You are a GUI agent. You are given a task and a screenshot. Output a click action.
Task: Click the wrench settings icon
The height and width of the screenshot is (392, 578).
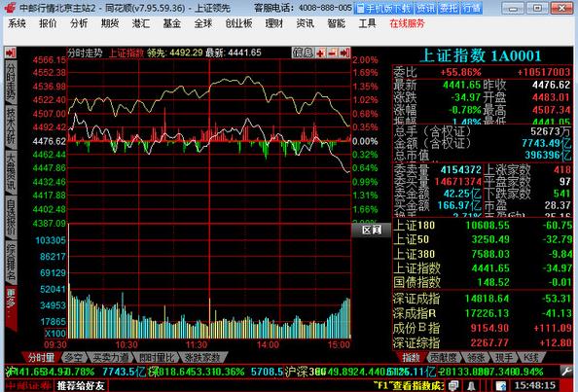[x=566, y=371]
